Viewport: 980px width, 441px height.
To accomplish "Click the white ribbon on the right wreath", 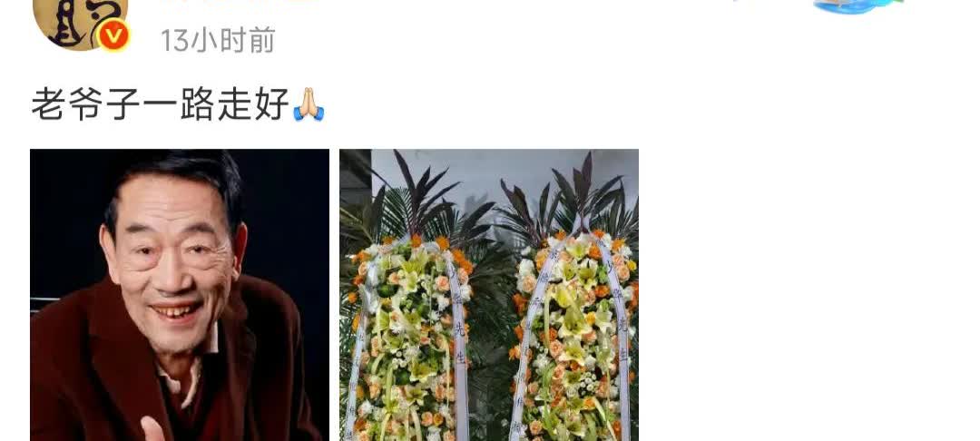I will [618, 344].
